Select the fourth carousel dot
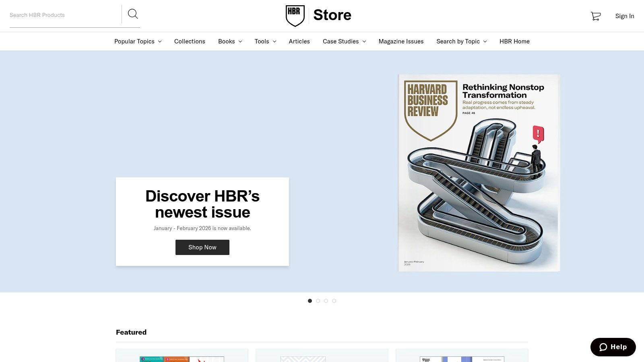Viewport: 644px width, 362px height. 334,300
